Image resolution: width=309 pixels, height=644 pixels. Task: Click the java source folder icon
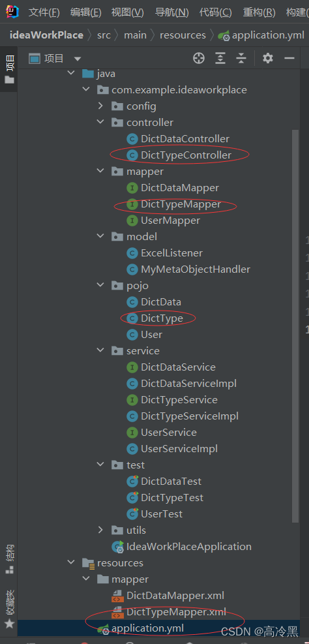click(x=88, y=74)
